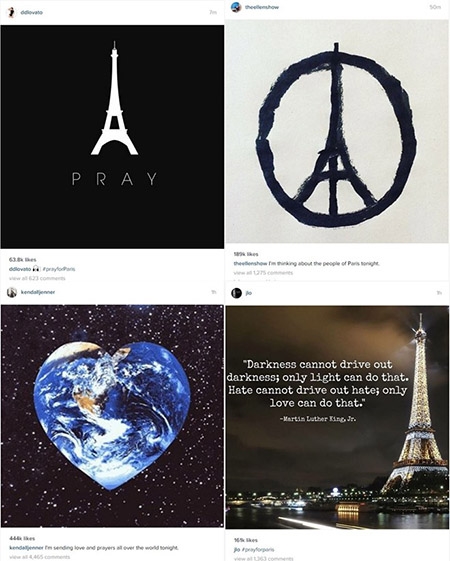
Task: Open jlo's round profile avatar
Action: (236, 293)
